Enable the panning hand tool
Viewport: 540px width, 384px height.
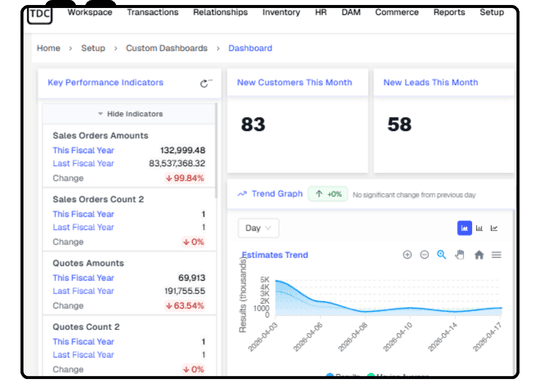(460, 255)
